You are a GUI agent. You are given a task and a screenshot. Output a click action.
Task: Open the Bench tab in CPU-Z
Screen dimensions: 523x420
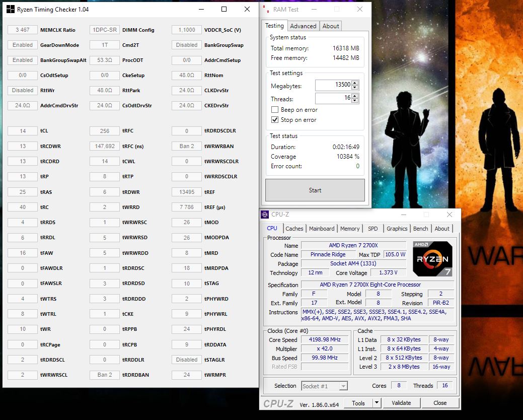421,229
